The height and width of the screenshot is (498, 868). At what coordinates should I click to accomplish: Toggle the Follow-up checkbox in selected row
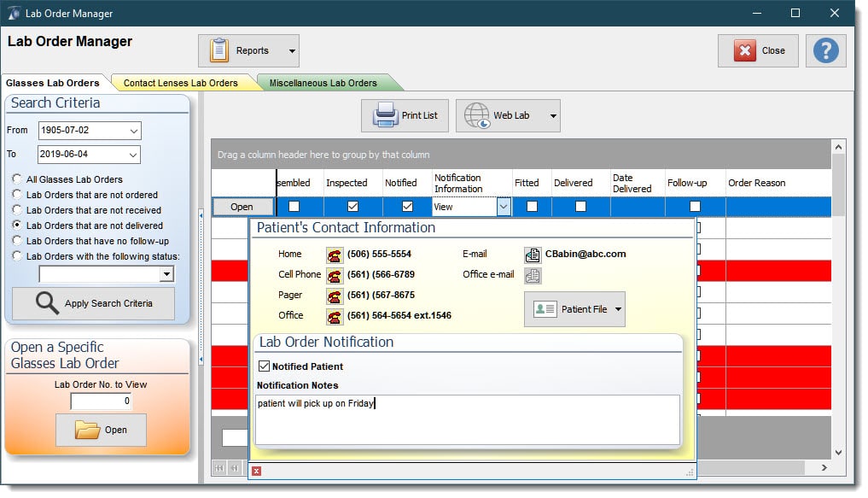tap(696, 207)
